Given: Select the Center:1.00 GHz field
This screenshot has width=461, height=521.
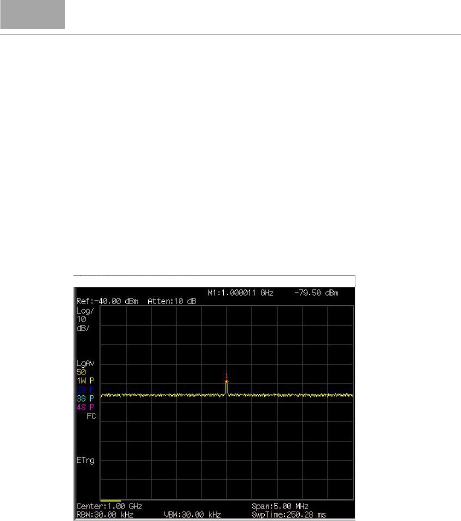Looking at the screenshot, I should (x=109, y=506).
